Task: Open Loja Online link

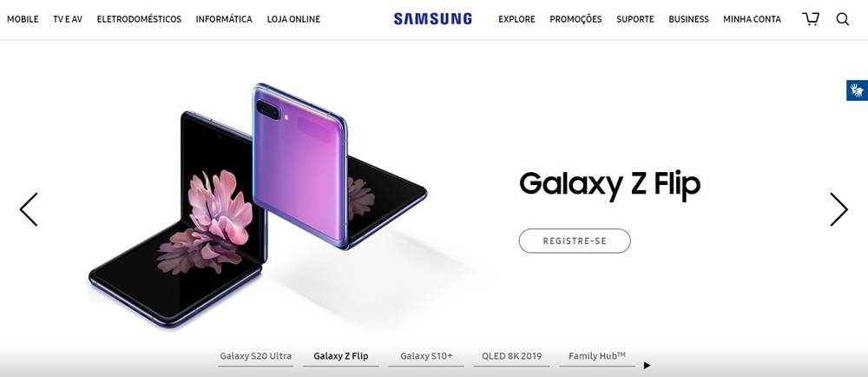Action: pyautogui.click(x=293, y=19)
